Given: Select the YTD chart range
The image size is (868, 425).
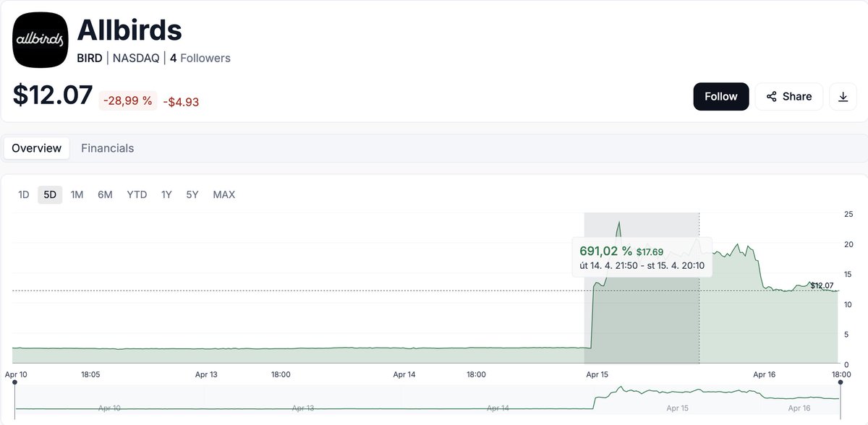Looking at the screenshot, I should pyautogui.click(x=137, y=194).
